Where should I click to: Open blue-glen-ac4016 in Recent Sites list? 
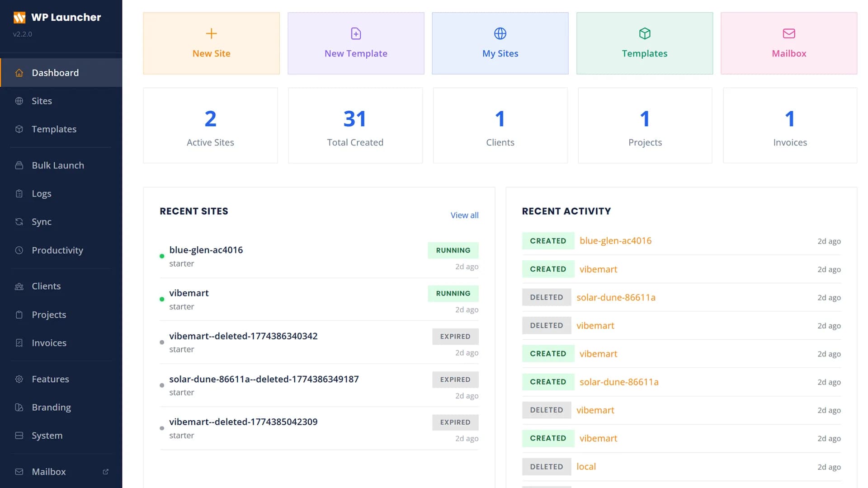click(x=319, y=257)
